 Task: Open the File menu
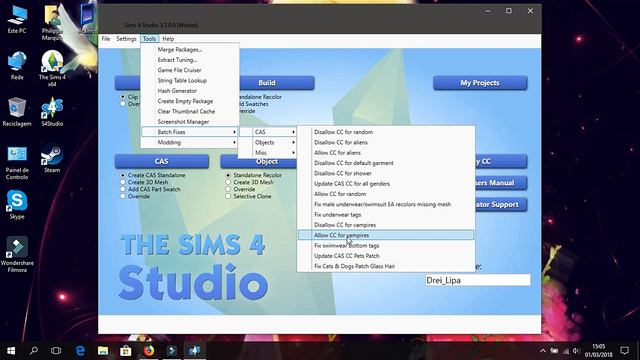pos(106,39)
